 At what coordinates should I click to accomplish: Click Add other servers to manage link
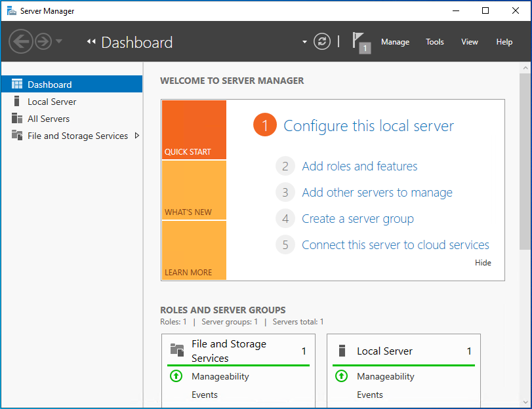377,192
